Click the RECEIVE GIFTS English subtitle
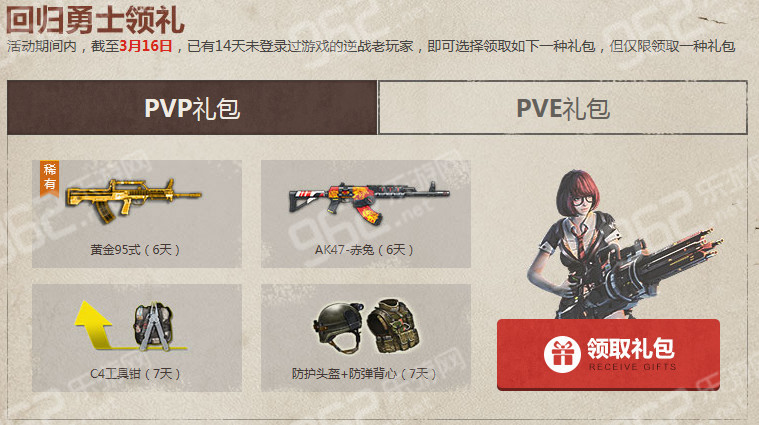759x425 pixels. click(x=632, y=367)
